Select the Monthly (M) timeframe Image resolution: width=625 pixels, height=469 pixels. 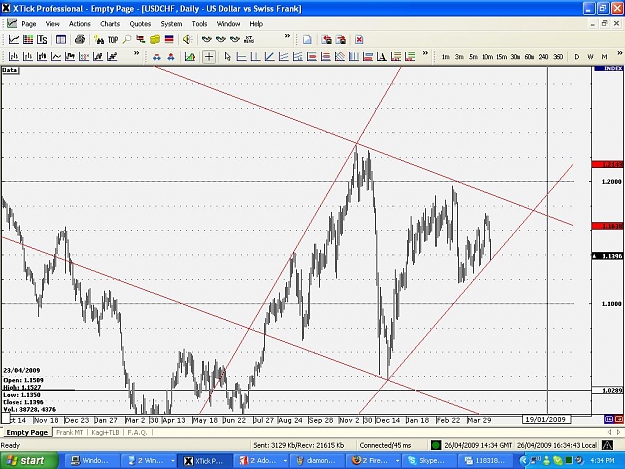pos(604,57)
